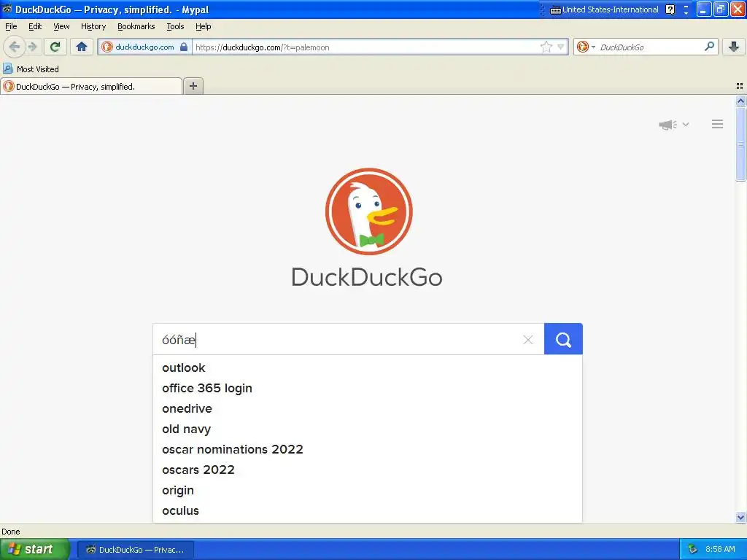The image size is (747, 560).
Task: Choose the "old navy" suggestion
Action: click(x=368, y=429)
